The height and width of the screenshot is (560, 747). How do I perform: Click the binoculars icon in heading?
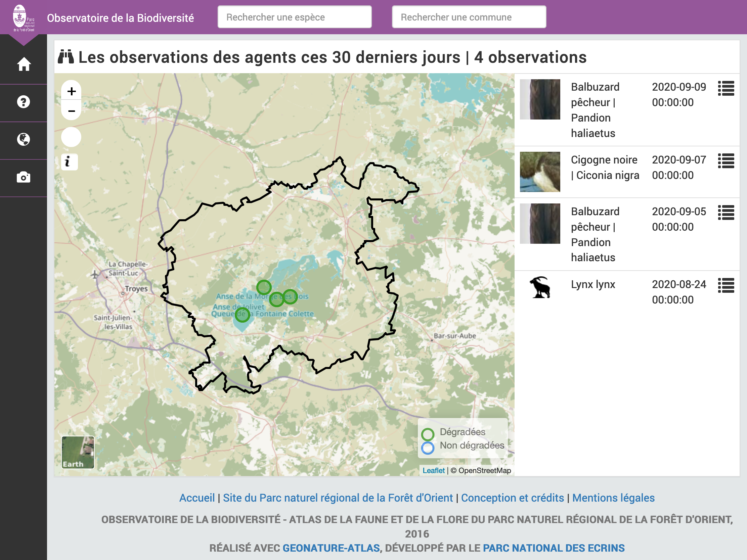coord(65,57)
